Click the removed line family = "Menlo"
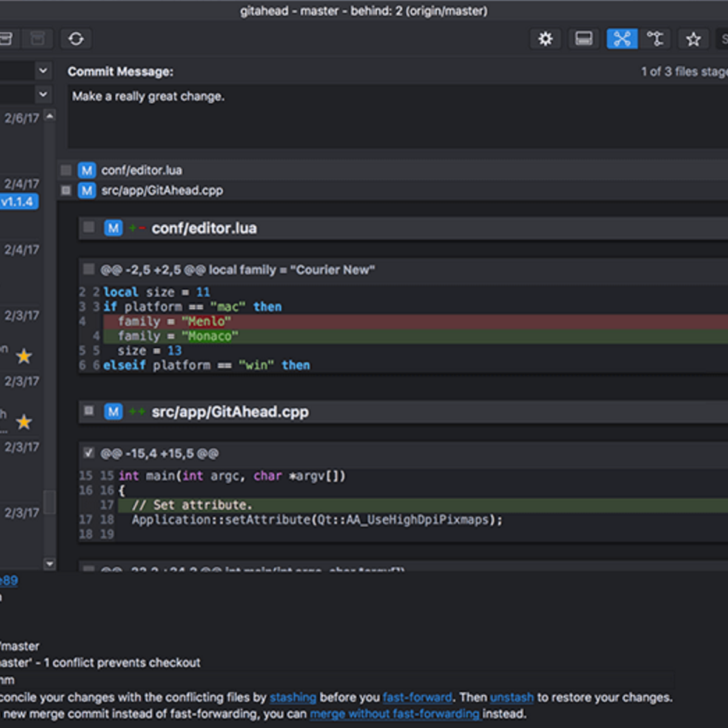The height and width of the screenshot is (728, 728). (x=415, y=322)
